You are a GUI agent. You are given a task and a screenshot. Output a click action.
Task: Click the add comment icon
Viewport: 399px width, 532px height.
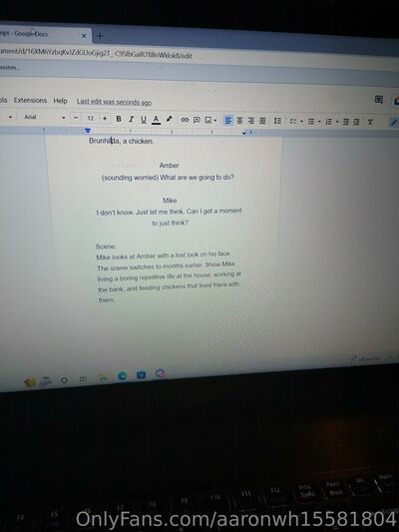pos(197,120)
